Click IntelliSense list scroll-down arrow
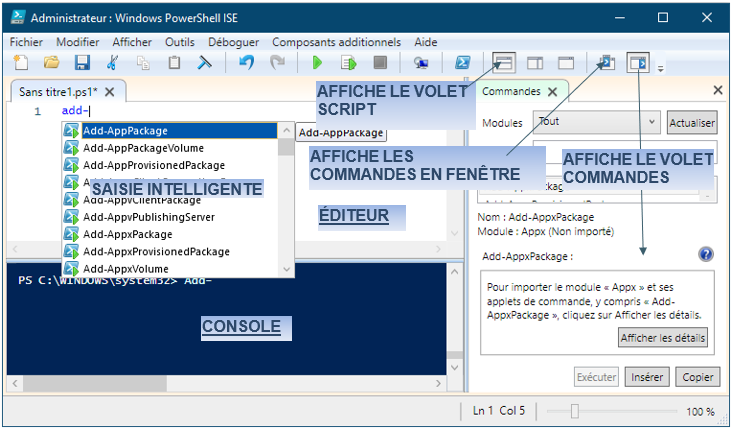Viewport: 735px width, 429px height. tap(286, 269)
